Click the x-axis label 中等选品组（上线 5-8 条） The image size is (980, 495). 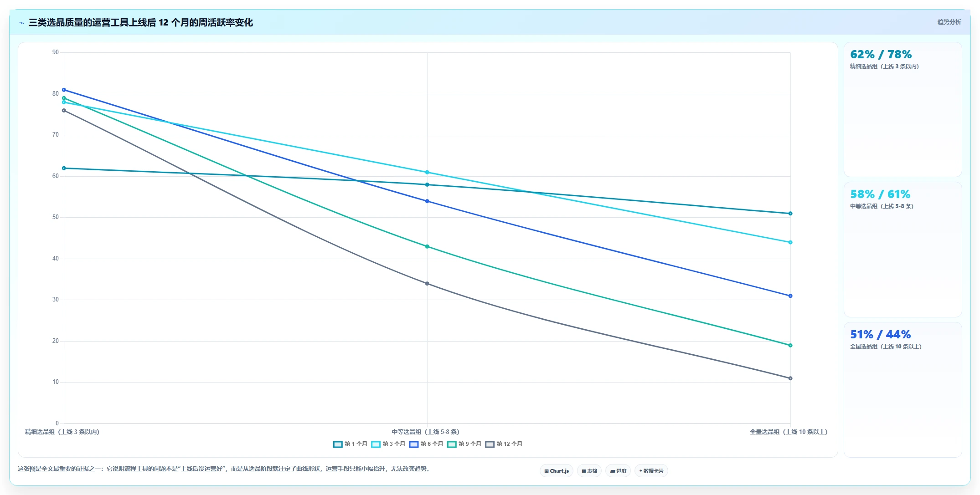[426, 432]
